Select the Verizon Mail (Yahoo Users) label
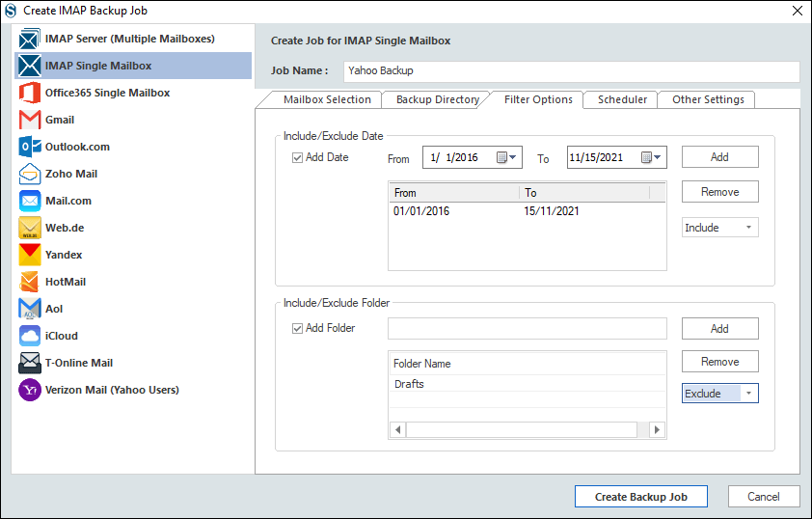812x519 pixels. pos(112,390)
